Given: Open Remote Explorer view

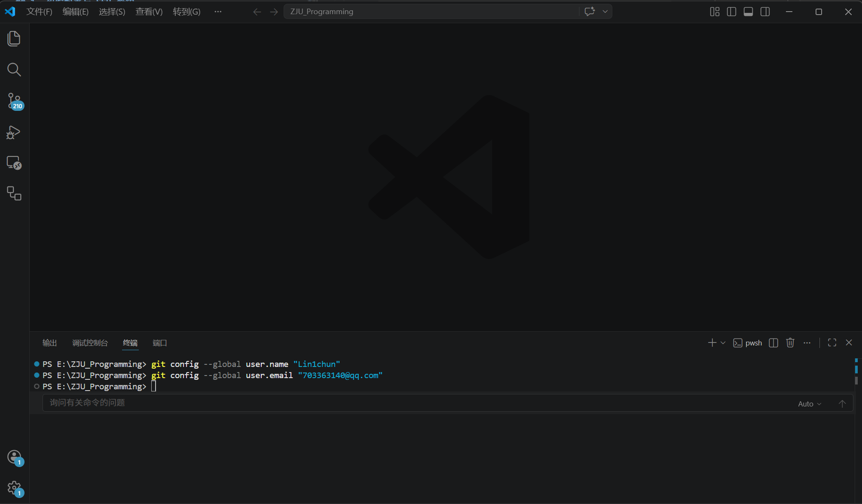Looking at the screenshot, I should pos(14,163).
